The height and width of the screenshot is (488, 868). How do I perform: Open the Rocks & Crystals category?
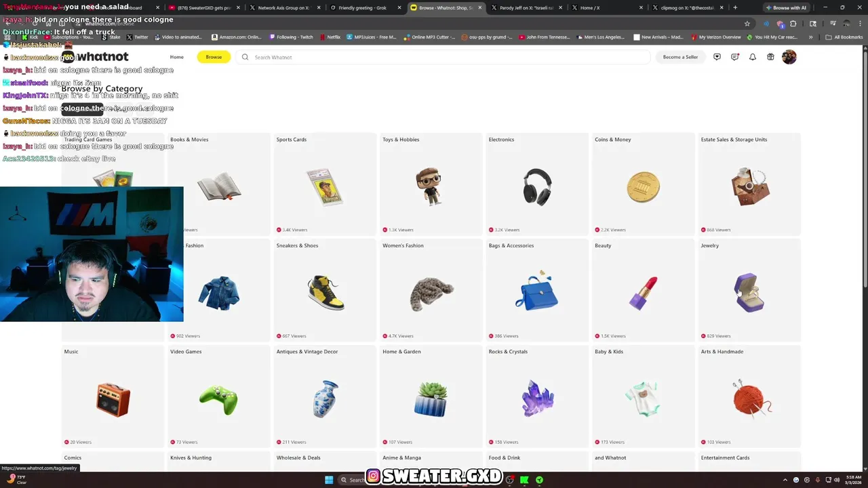tap(537, 396)
